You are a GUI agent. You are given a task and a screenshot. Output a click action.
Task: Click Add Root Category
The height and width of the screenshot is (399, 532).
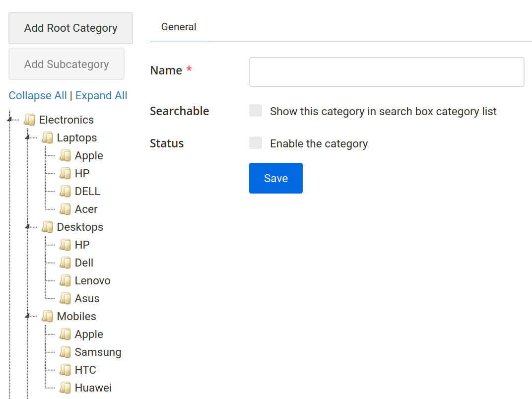point(70,28)
